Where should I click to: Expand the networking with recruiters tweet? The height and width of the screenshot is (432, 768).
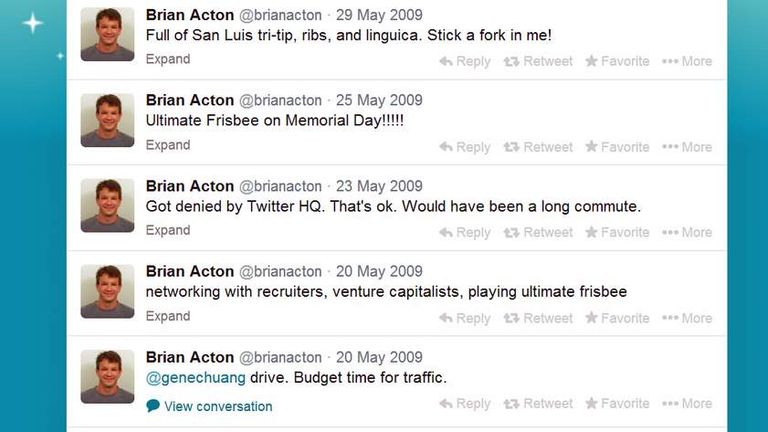[168, 316]
